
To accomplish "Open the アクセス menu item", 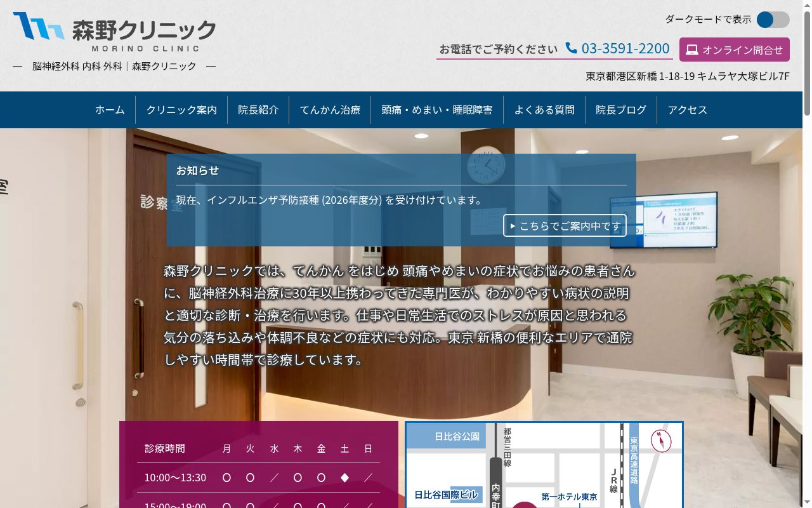I will [x=687, y=110].
